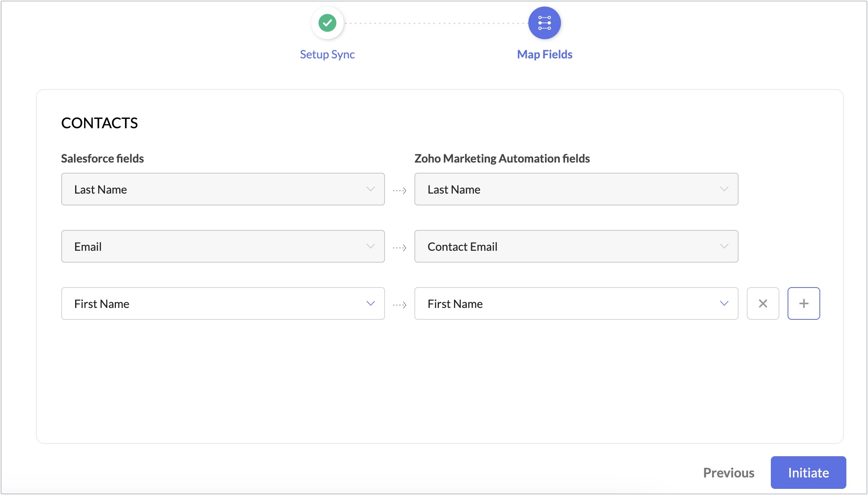Viewport: 868px width, 495px height.
Task: Click Salesforce fields column header
Action: (x=102, y=158)
